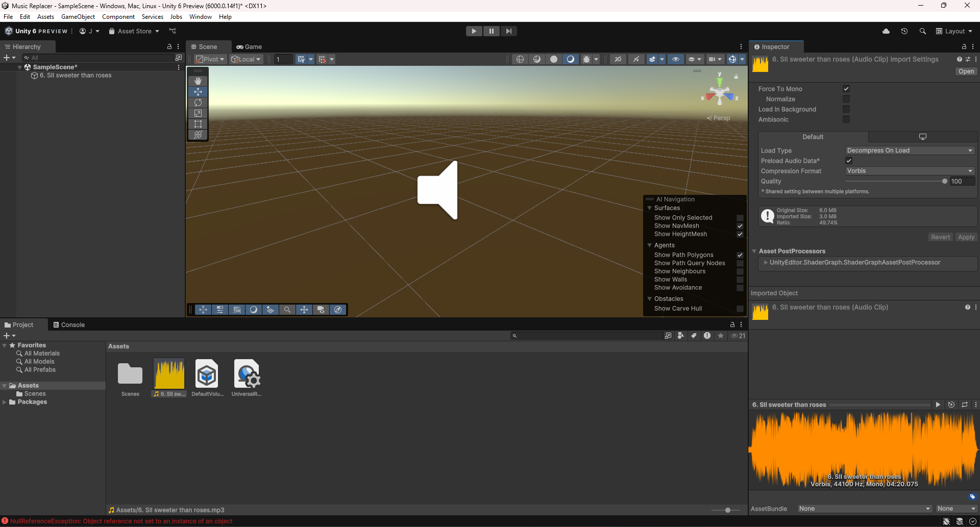Open the Window menu

click(201, 17)
